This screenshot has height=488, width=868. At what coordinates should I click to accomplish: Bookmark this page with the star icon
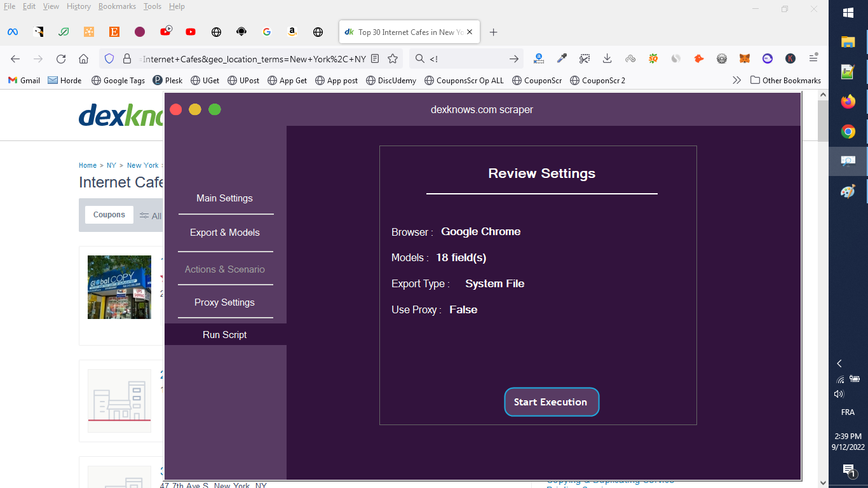393,59
